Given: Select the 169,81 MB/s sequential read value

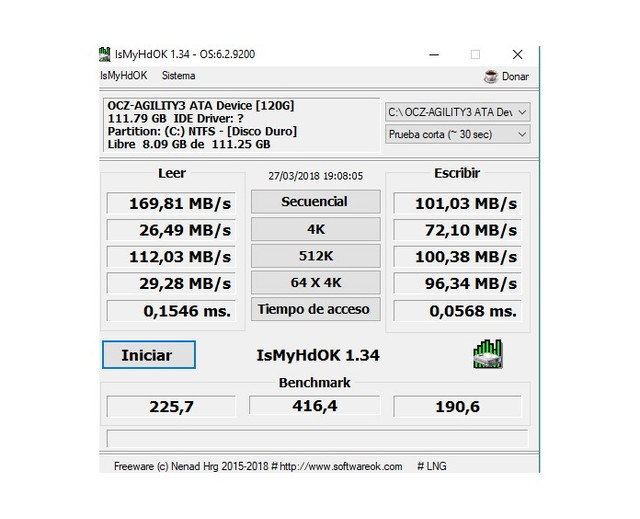Looking at the screenshot, I should tap(171, 203).
